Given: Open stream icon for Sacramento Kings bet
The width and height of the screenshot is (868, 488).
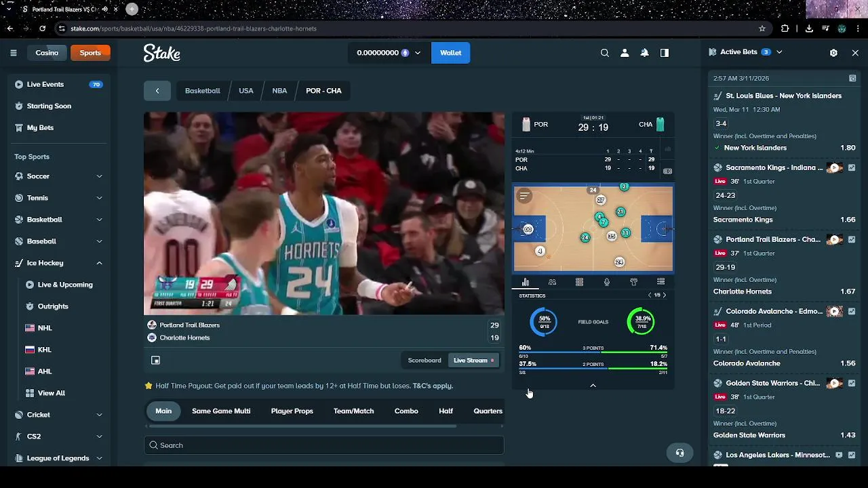Looking at the screenshot, I should click(x=835, y=167).
